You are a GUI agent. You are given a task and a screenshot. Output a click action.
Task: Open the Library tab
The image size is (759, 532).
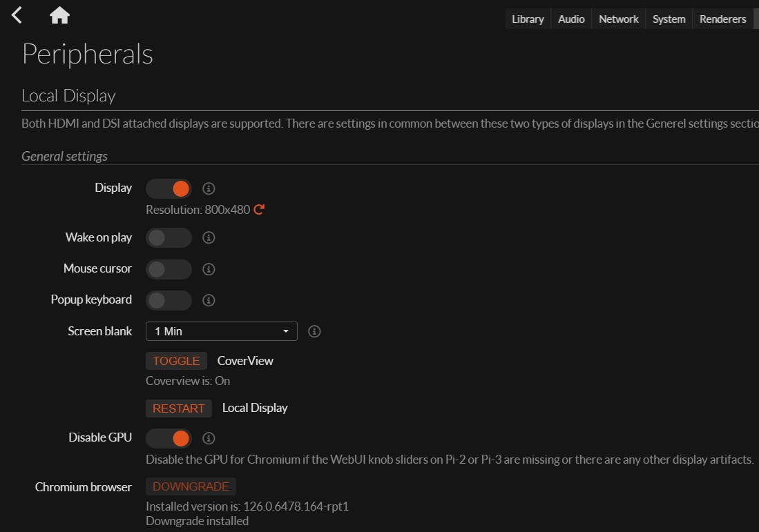(x=528, y=19)
